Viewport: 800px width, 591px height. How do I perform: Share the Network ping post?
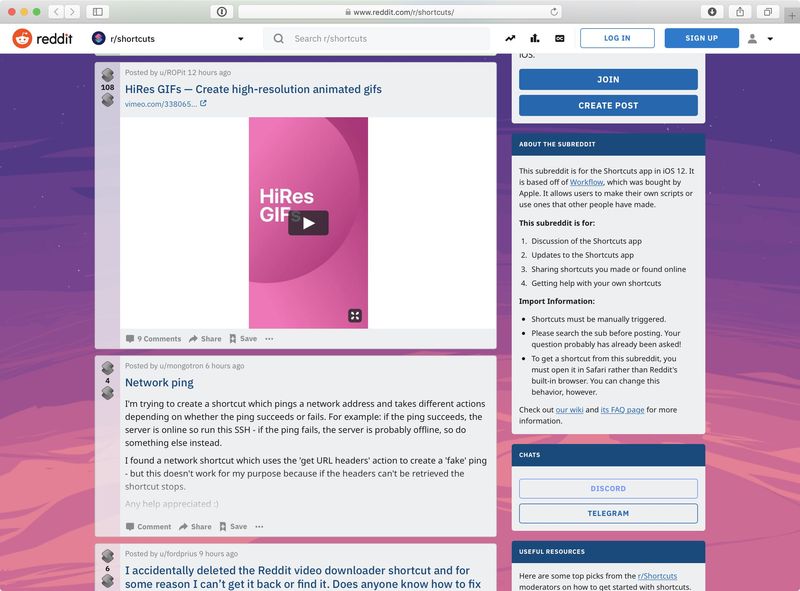point(195,527)
